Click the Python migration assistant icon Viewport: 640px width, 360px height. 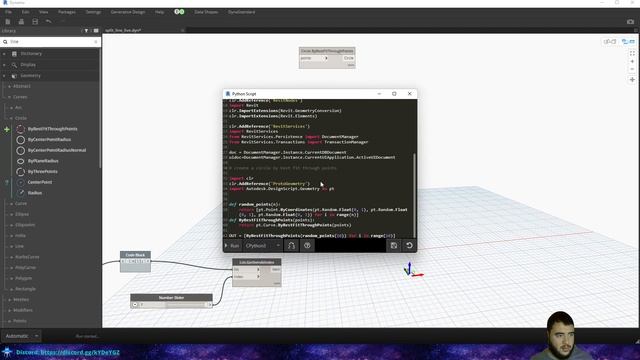coord(291,245)
